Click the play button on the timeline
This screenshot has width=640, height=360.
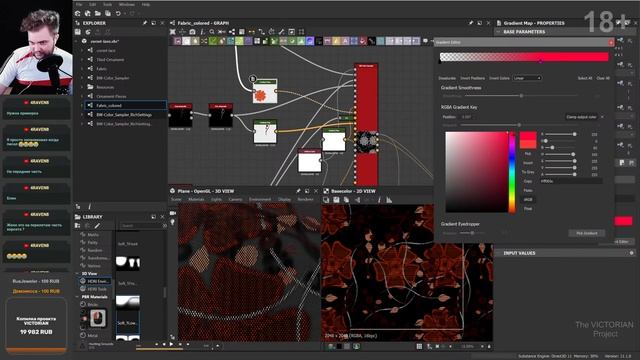click(171, 344)
